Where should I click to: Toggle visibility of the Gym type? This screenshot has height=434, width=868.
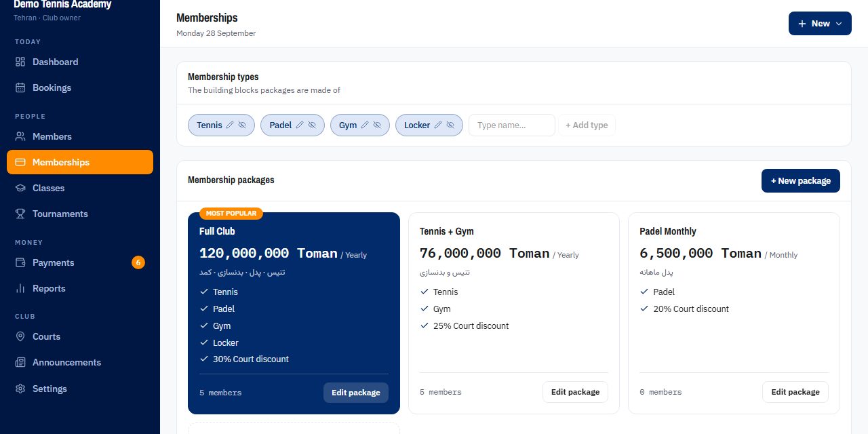(377, 125)
